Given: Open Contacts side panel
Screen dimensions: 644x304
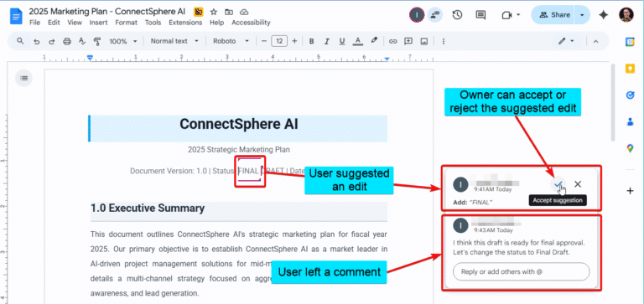Looking at the screenshot, I should 630,121.
